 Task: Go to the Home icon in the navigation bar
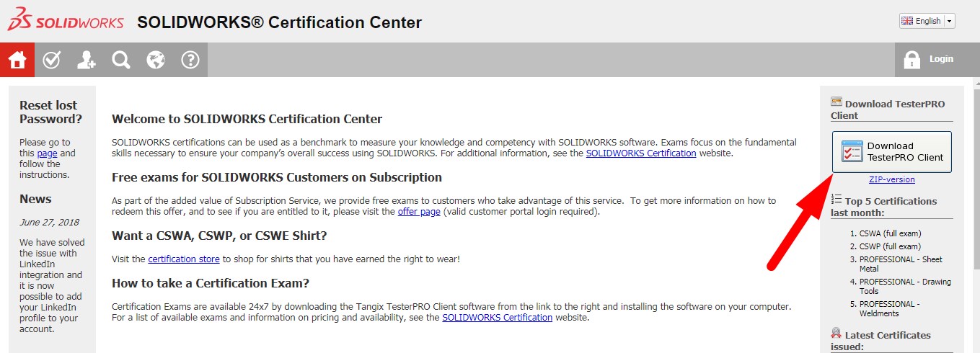(x=17, y=60)
